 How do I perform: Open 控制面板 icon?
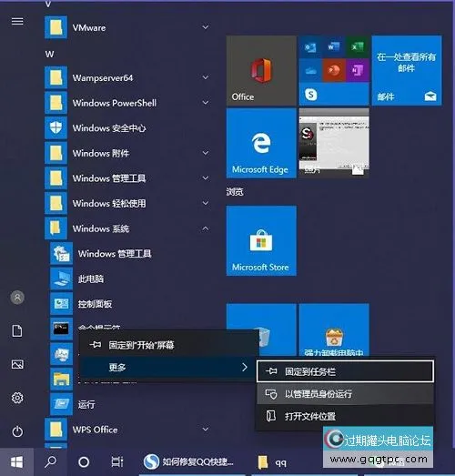tap(61, 304)
